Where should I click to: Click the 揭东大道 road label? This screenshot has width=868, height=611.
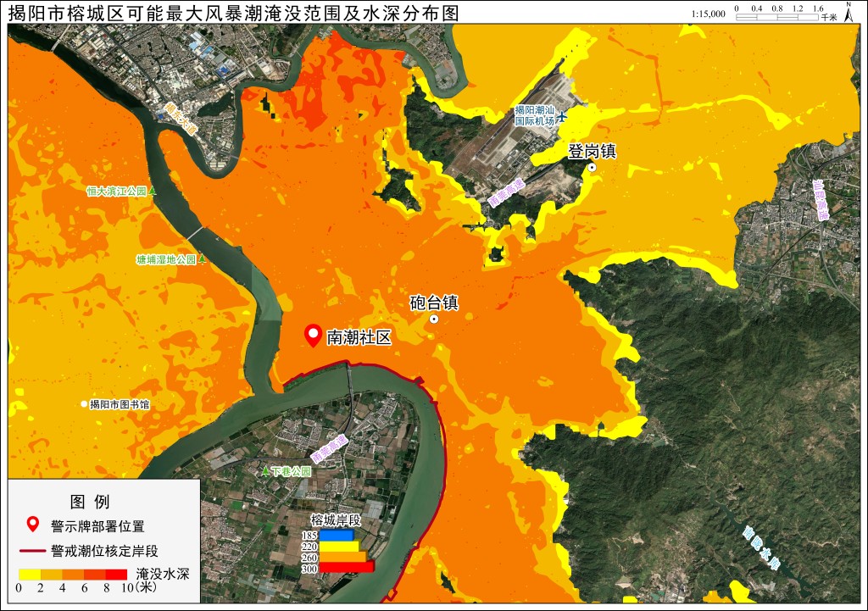coord(181,118)
